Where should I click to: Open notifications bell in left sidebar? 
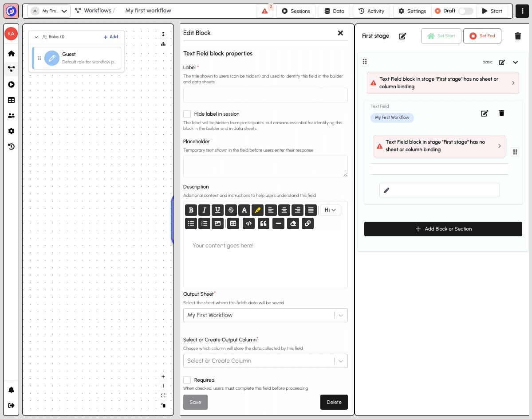tap(11, 390)
